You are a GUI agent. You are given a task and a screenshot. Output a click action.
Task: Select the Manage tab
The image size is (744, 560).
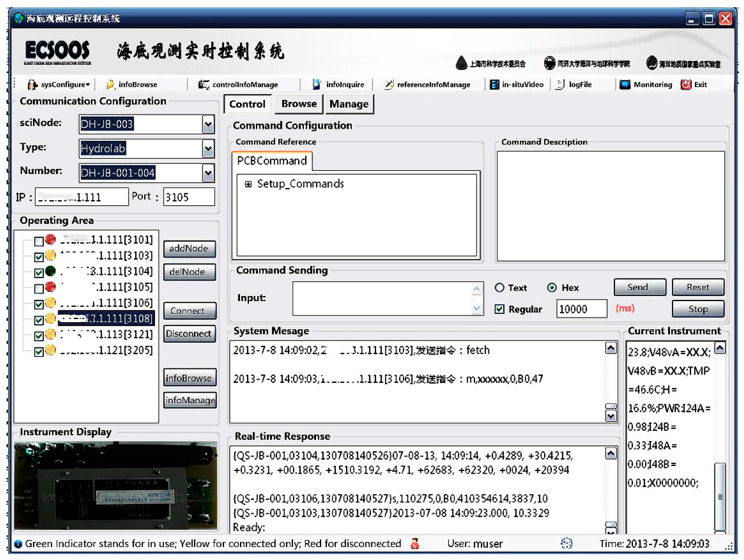[x=350, y=104]
